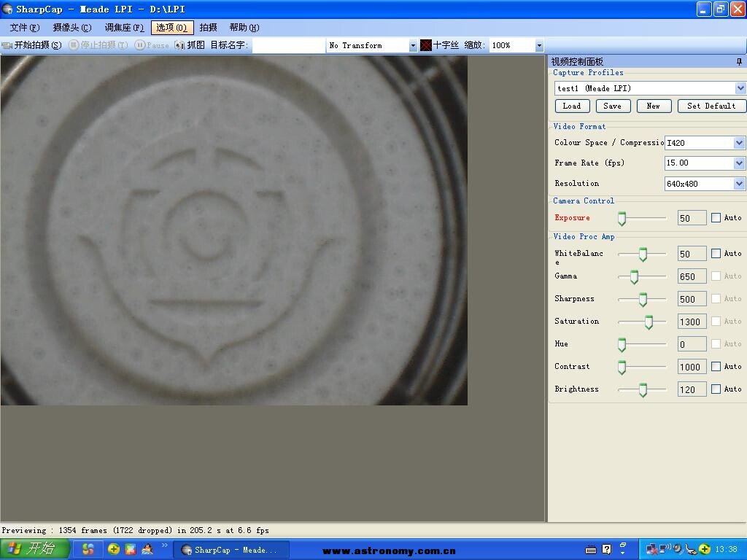Click the 目标名字 target name field
The height and width of the screenshot is (560, 747).
click(288, 46)
